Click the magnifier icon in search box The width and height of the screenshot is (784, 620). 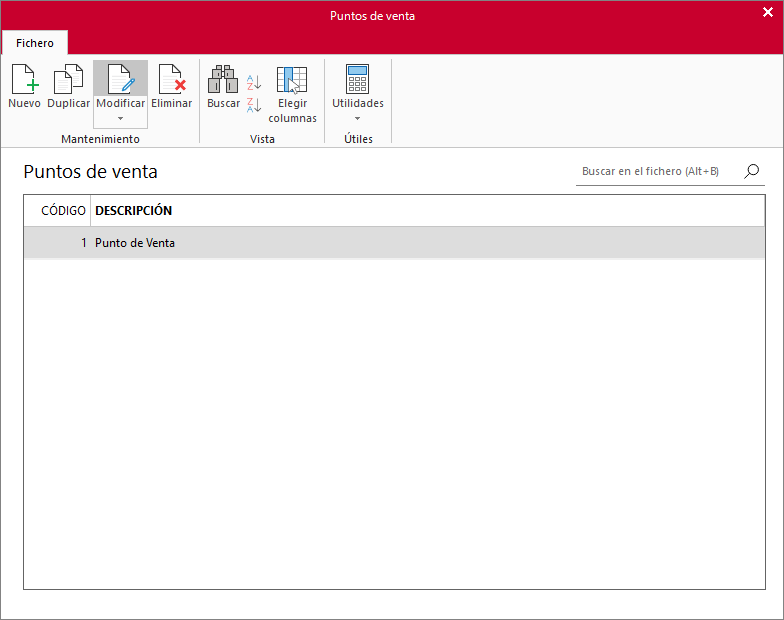point(752,171)
